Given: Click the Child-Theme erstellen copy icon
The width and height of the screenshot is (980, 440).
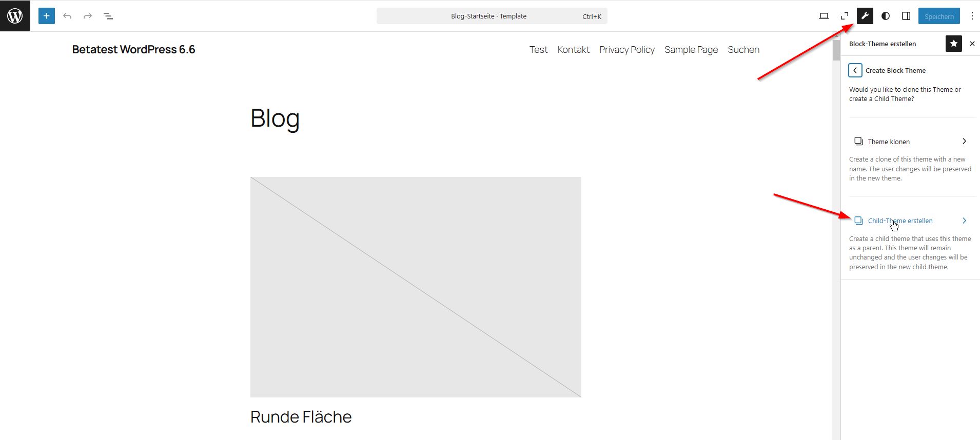Looking at the screenshot, I should (x=858, y=221).
